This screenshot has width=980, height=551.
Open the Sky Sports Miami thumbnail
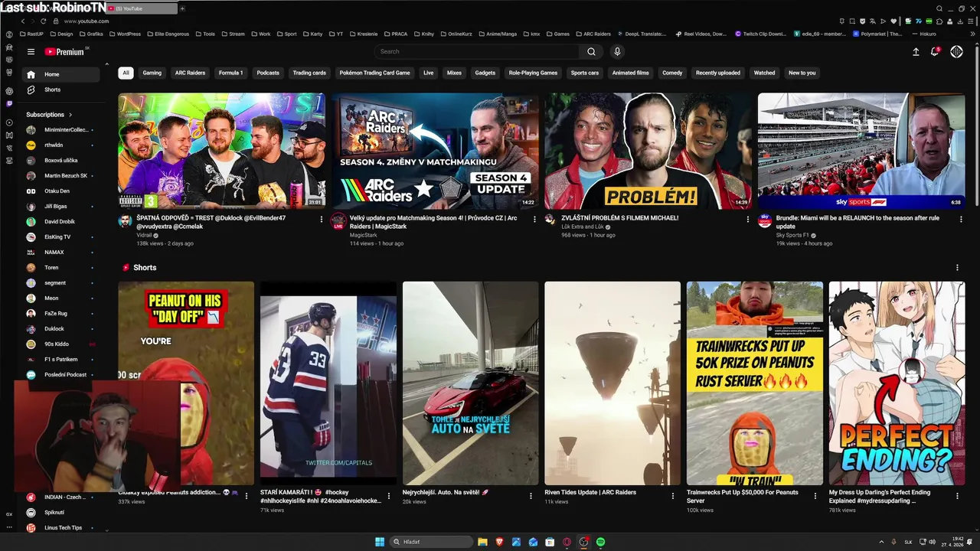click(861, 151)
